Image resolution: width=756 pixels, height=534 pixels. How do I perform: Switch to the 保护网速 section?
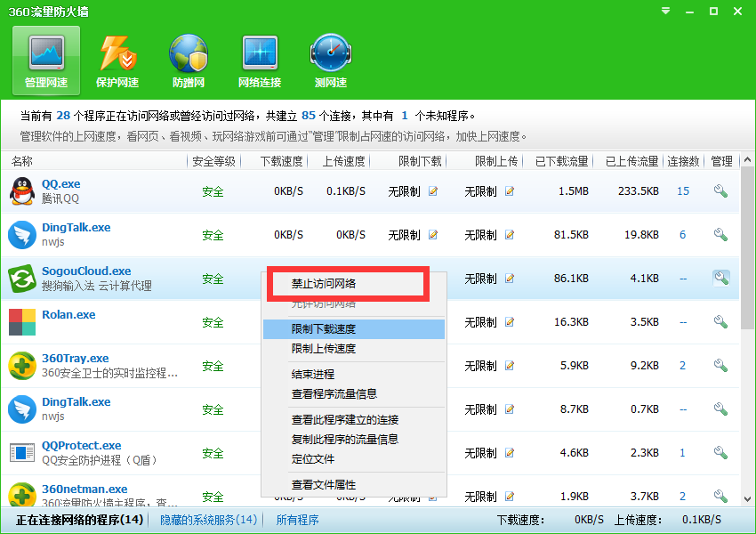(x=117, y=61)
